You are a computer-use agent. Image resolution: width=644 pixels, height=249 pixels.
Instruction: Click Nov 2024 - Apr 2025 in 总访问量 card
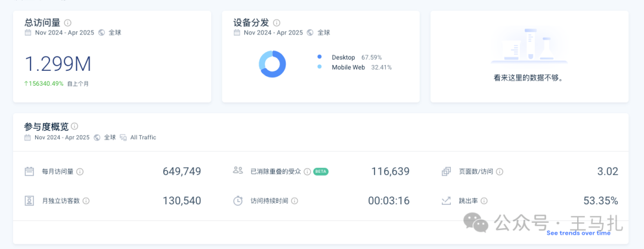coord(64,32)
